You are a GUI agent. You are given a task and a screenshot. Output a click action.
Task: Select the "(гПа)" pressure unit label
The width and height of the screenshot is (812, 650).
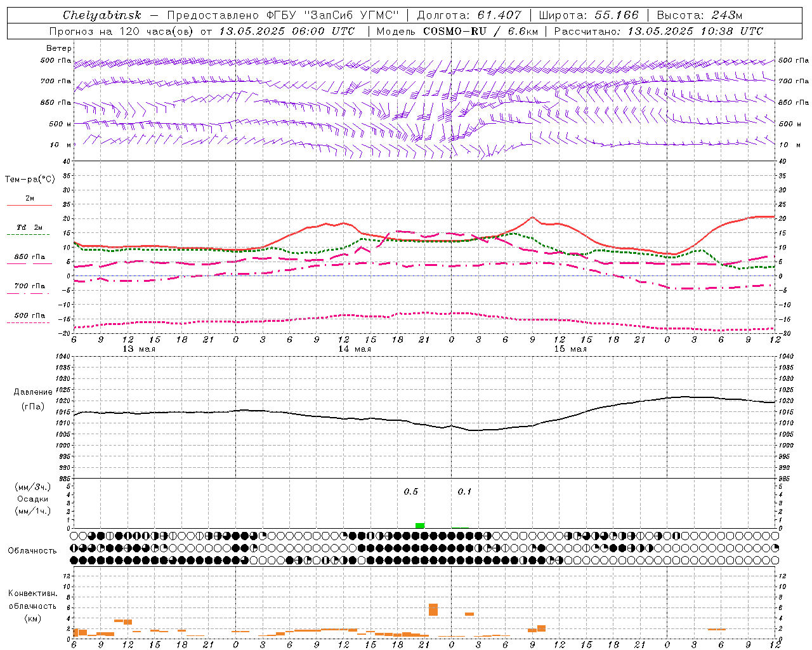33,406
